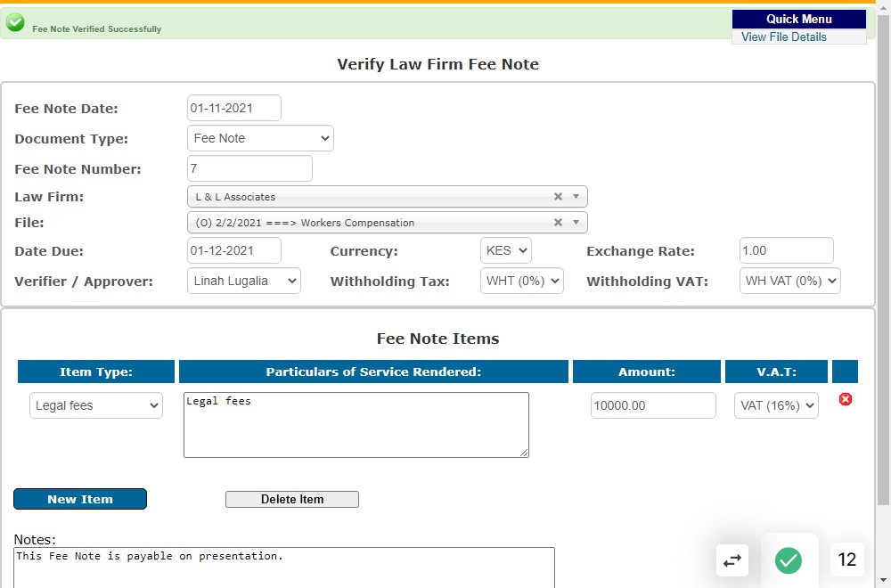Click the Notes label
The height and width of the screenshot is (588, 891).
(35, 540)
